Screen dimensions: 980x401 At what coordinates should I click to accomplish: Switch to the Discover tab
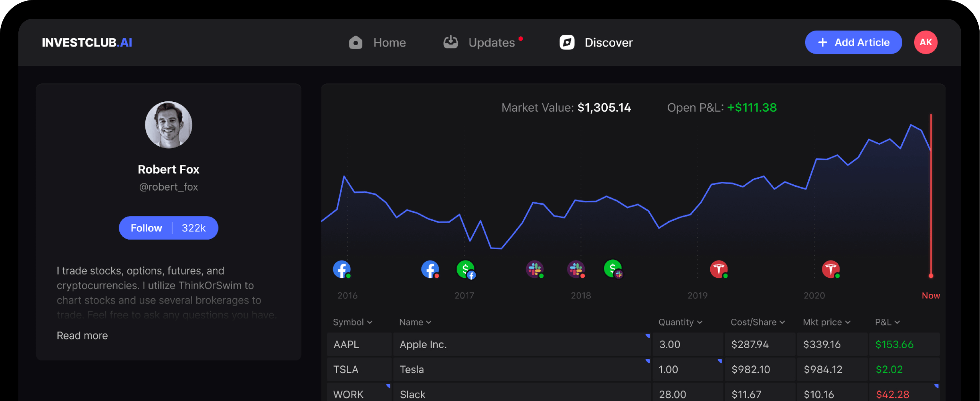click(596, 42)
